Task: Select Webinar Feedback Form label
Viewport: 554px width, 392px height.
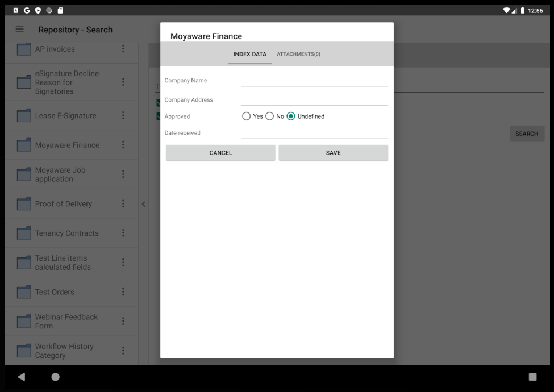Action: click(66, 322)
